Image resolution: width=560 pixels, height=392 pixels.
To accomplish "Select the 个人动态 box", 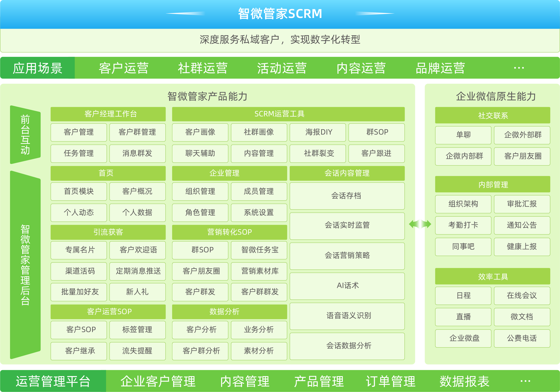I will 79,213.
